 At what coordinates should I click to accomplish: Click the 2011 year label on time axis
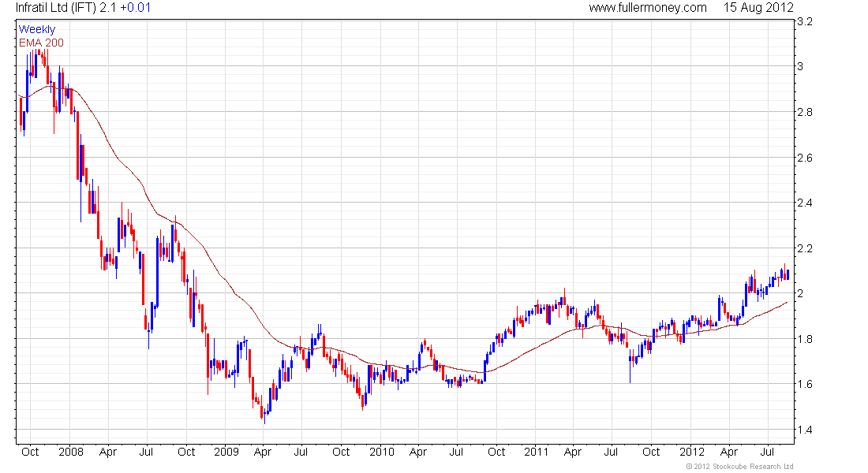pos(536,452)
